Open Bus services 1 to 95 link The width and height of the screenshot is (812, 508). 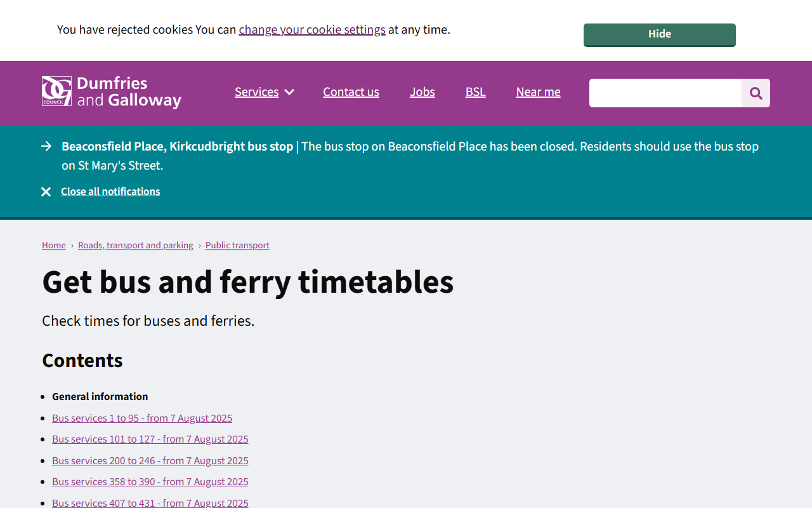142,418
